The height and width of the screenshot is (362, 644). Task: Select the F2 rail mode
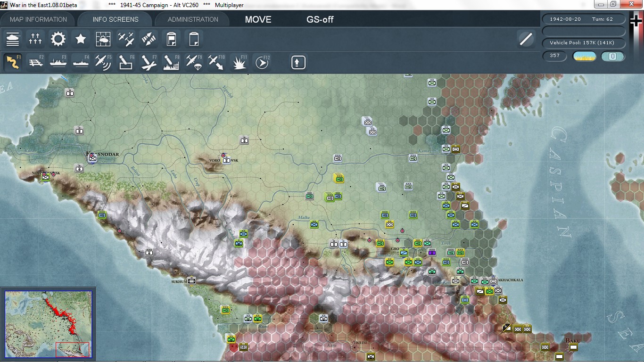[35, 62]
